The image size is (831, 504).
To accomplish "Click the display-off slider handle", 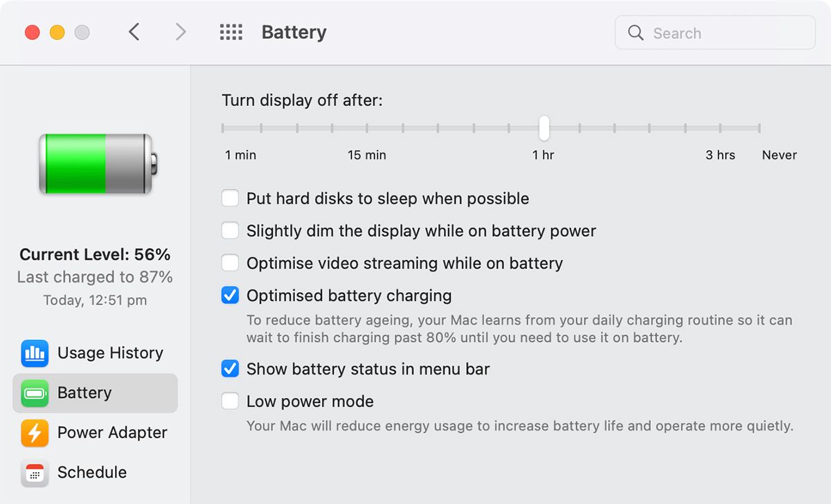I will 544,128.
